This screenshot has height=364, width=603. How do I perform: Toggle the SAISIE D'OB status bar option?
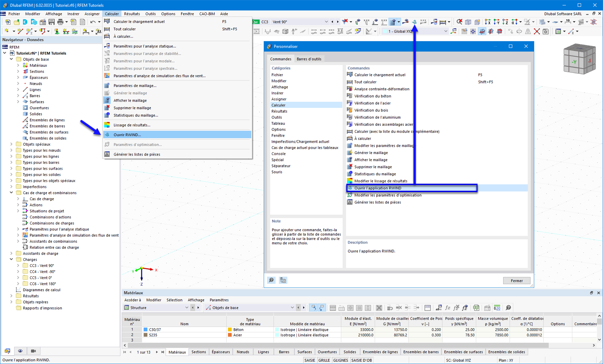coord(361,360)
